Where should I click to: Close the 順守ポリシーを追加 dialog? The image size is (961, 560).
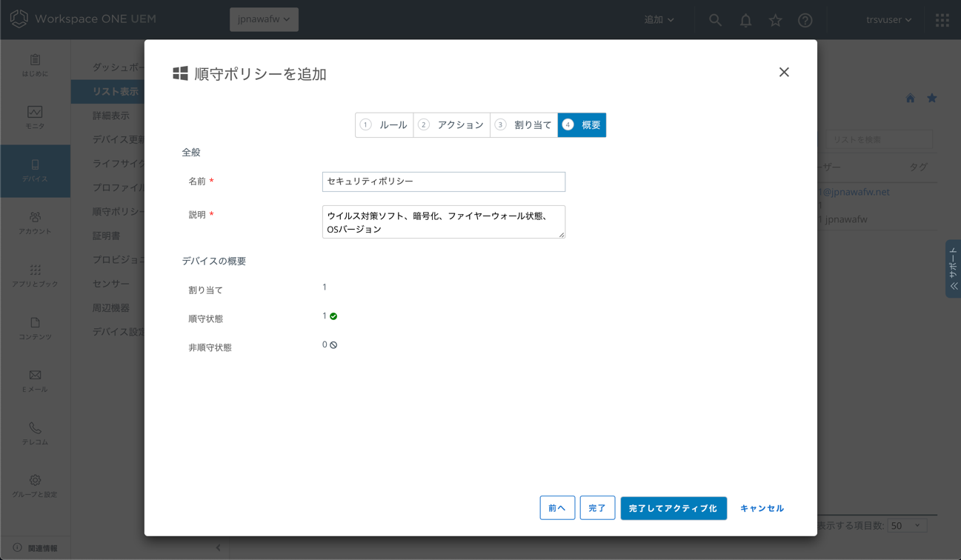click(784, 72)
